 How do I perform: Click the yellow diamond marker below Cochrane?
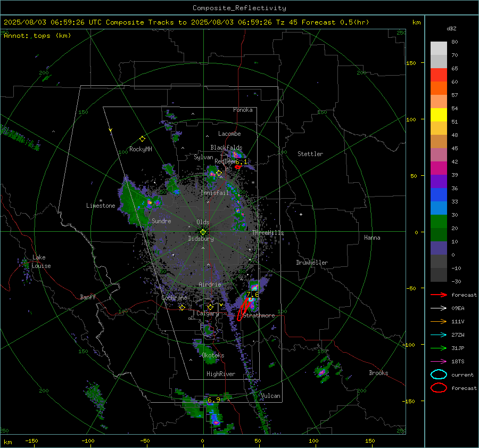point(182,307)
